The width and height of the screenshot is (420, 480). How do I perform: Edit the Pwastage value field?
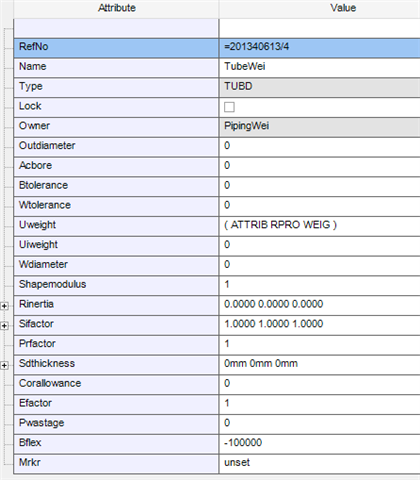(x=320, y=424)
